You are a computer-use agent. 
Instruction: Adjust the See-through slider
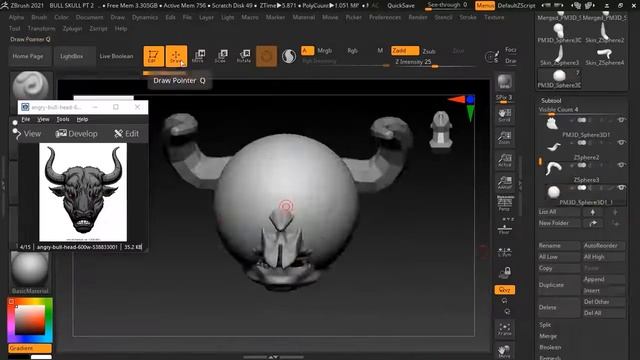(x=447, y=6)
